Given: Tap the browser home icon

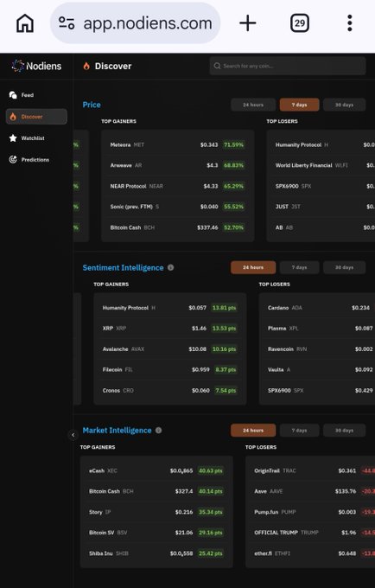Looking at the screenshot, I should pyautogui.click(x=25, y=23).
